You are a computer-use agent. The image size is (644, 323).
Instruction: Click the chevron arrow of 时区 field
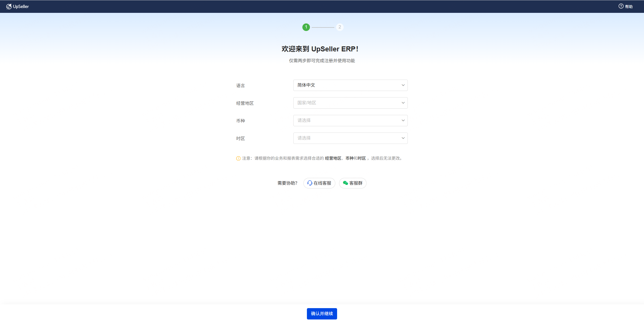[x=403, y=138]
